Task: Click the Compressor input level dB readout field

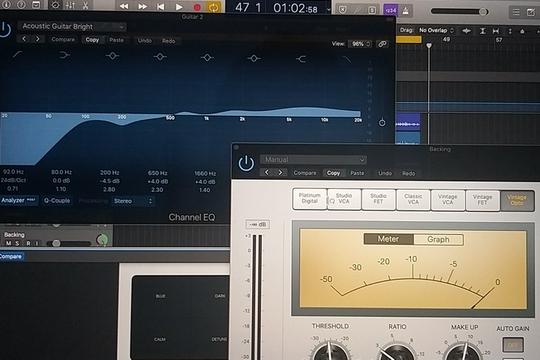Action: [258, 224]
